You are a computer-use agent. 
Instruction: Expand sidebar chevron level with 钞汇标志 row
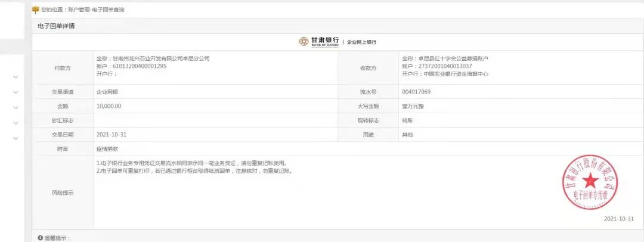[x=16, y=123]
